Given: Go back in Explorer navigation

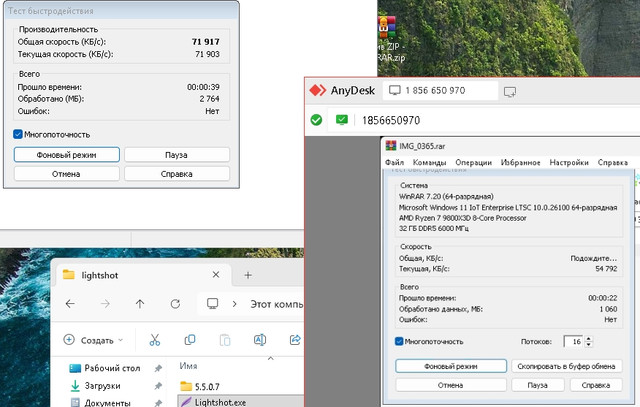Looking at the screenshot, I should point(70,304).
